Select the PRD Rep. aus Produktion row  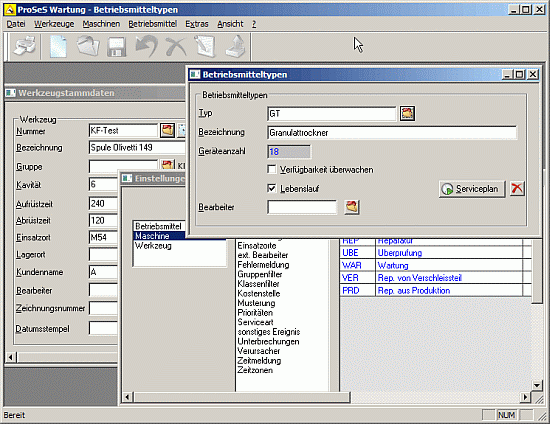pyautogui.click(x=436, y=290)
